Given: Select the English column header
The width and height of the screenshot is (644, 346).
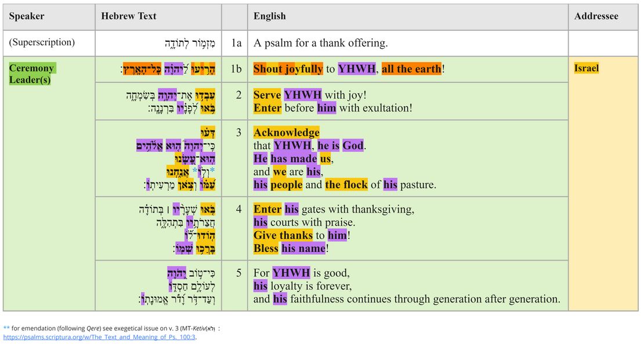Looking at the screenshot, I should point(269,16).
